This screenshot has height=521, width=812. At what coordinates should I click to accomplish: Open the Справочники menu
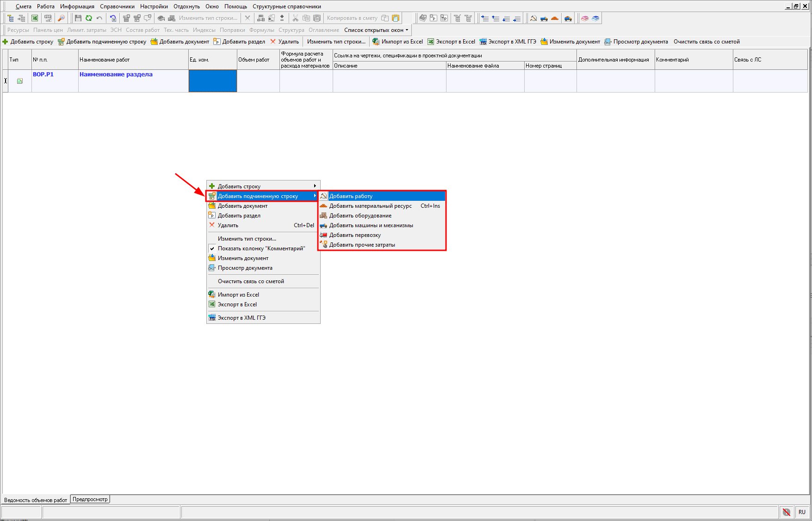coord(117,6)
